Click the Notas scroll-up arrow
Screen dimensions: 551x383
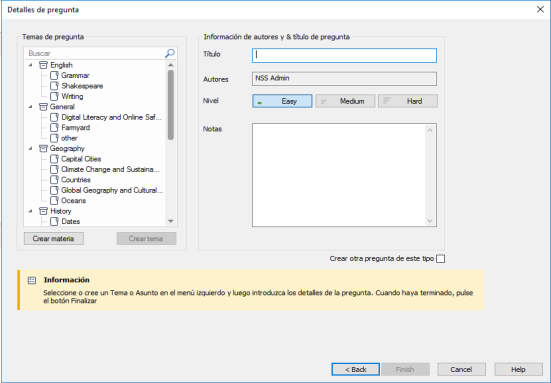tap(430, 130)
